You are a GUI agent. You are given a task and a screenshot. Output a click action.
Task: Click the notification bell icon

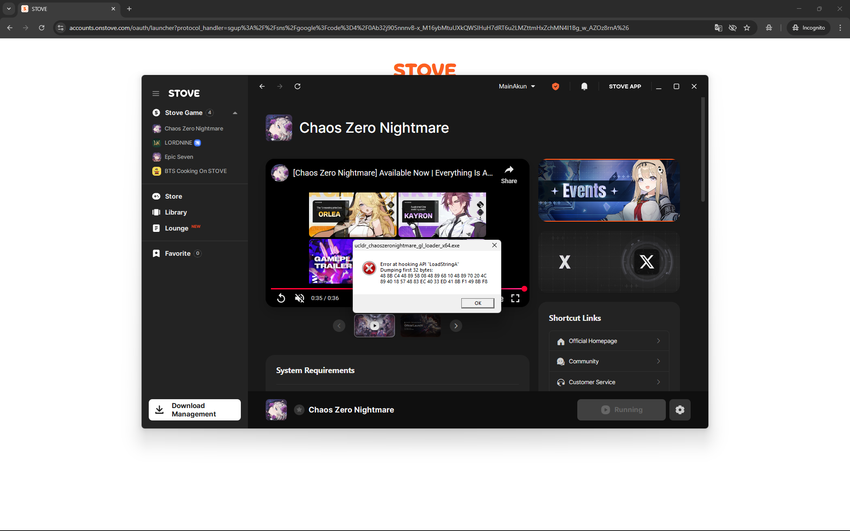pos(584,87)
